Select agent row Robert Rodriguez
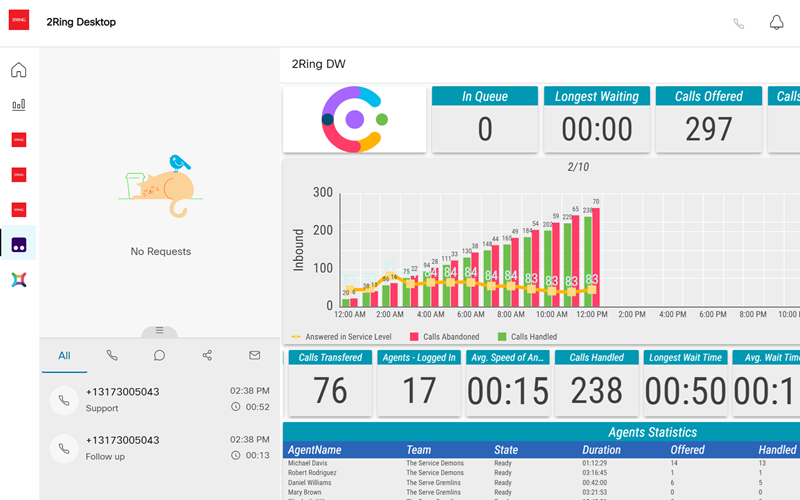The image size is (800, 500). [541, 473]
